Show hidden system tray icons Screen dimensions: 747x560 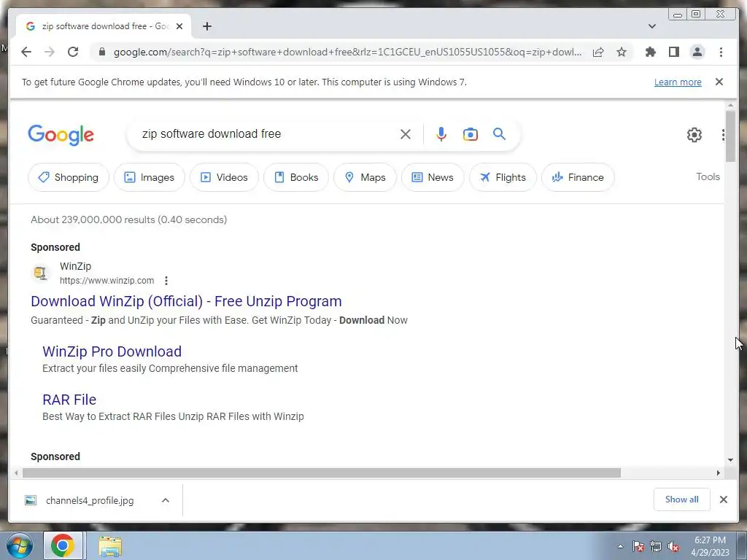(x=620, y=546)
